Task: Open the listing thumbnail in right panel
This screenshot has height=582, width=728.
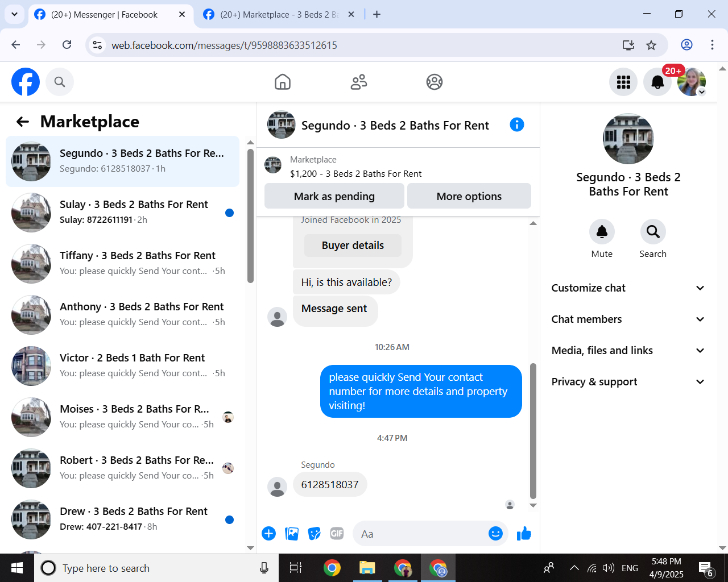Action: coord(628,139)
